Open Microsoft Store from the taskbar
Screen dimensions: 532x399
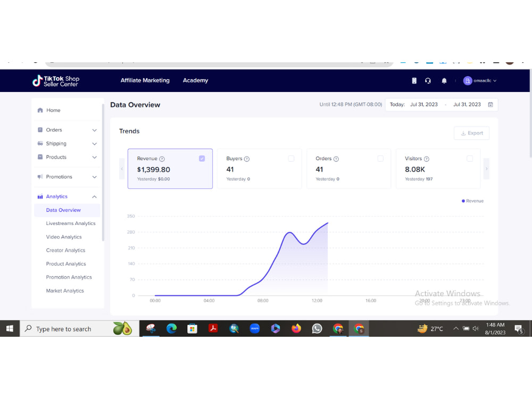(x=192, y=328)
